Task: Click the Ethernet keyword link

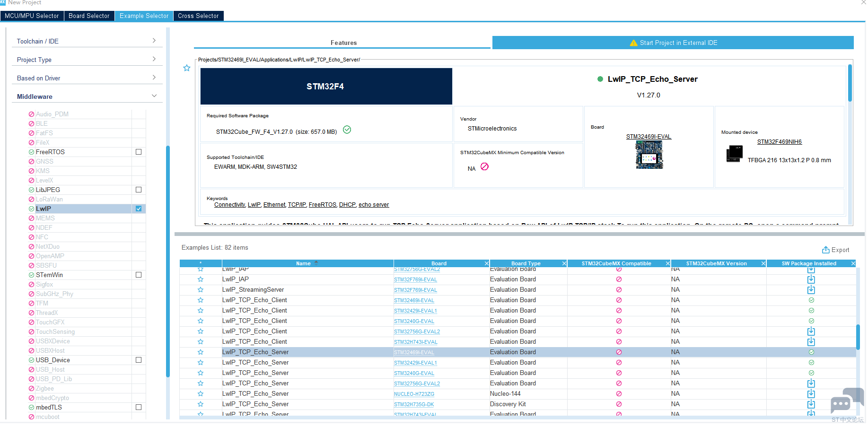Action: click(x=274, y=205)
